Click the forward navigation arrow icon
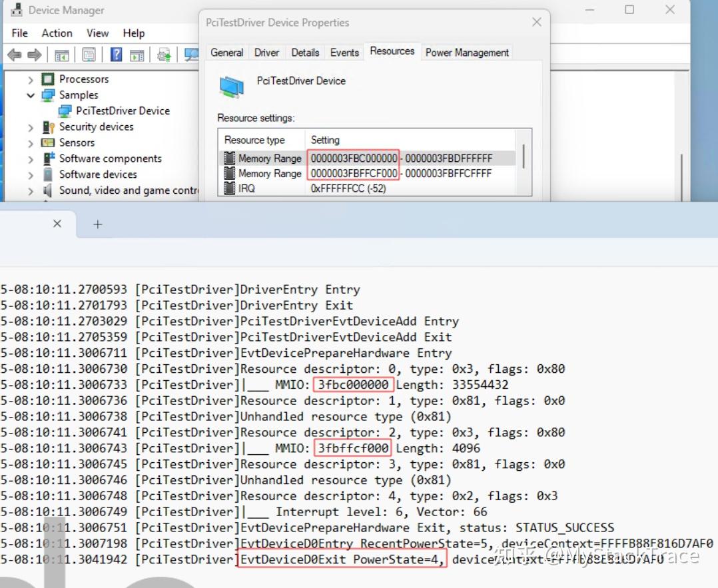 point(35,55)
